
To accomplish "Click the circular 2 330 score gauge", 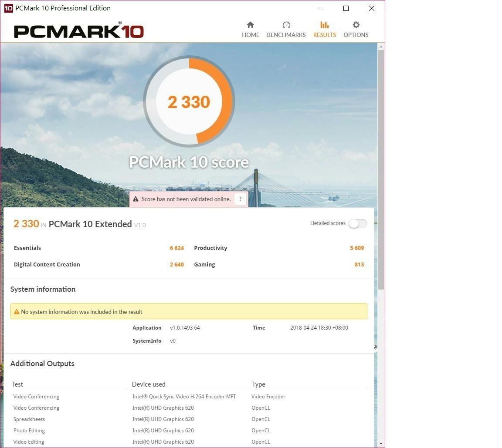I will tap(189, 102).
